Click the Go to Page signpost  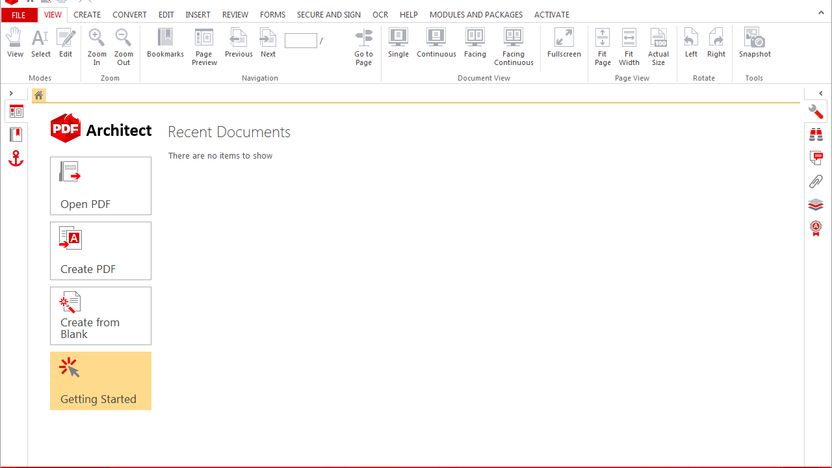click(363, 47)
